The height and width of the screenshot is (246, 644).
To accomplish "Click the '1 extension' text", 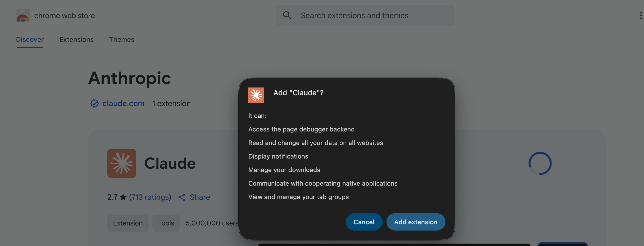I will click(x=172, y=103).
